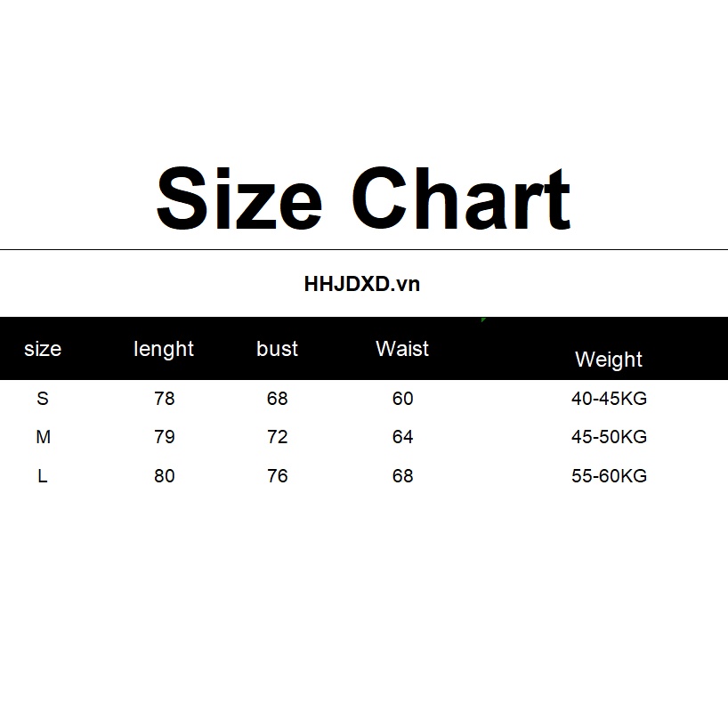The width and height of the screenshot is (728, 728).
Task: Select waist value 64
Action: pos(403,437)
